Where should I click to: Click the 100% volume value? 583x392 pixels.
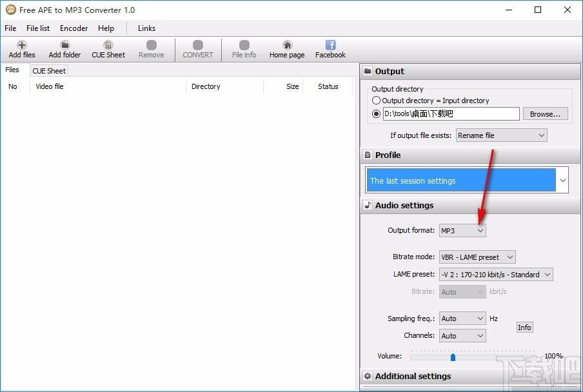point(553,356)
